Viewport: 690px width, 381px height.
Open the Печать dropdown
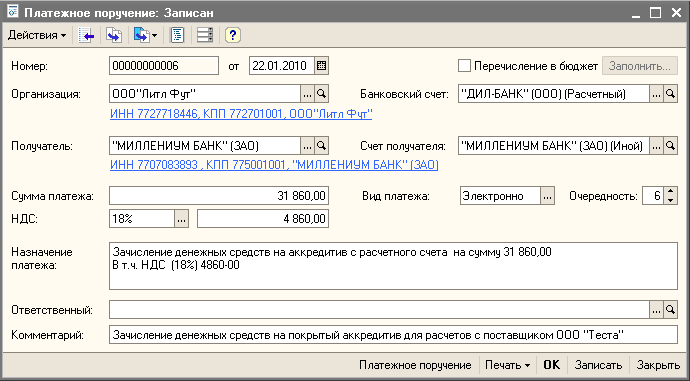coord(508,365)
